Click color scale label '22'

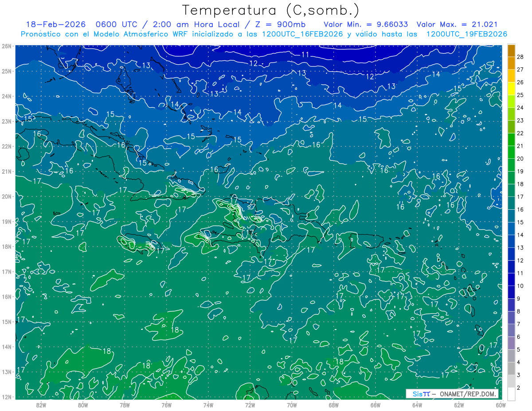520,133
